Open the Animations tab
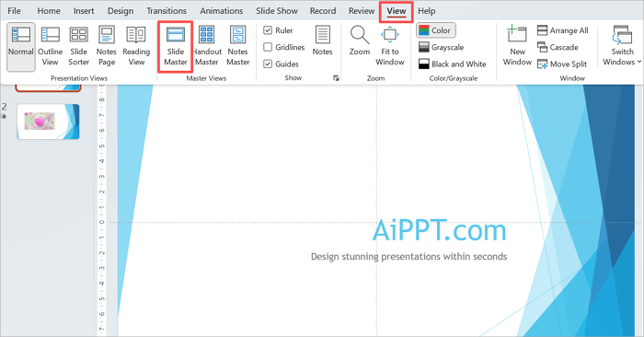The width and height of the screenshot is (644, 337). (222, 11)
